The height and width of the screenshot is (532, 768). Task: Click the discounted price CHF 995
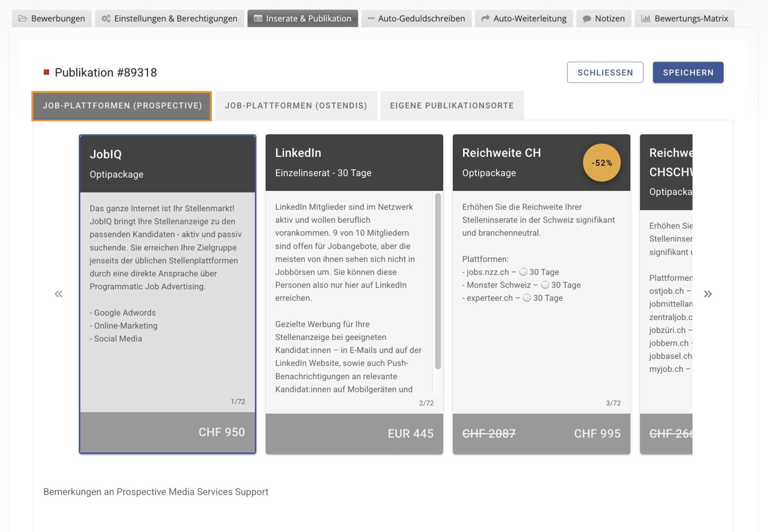click(x=597, y=433)
